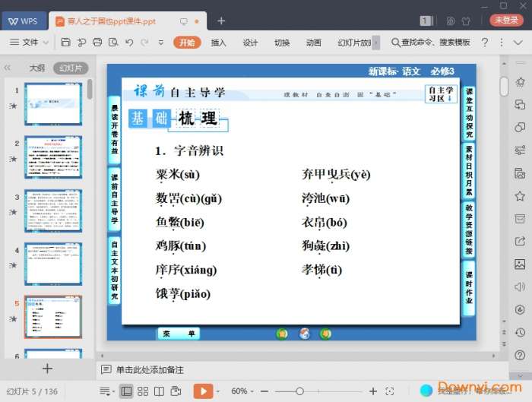Click ribbon tabs scroll-right arrow
Viewport: 532px width, 402px height.
376,43
